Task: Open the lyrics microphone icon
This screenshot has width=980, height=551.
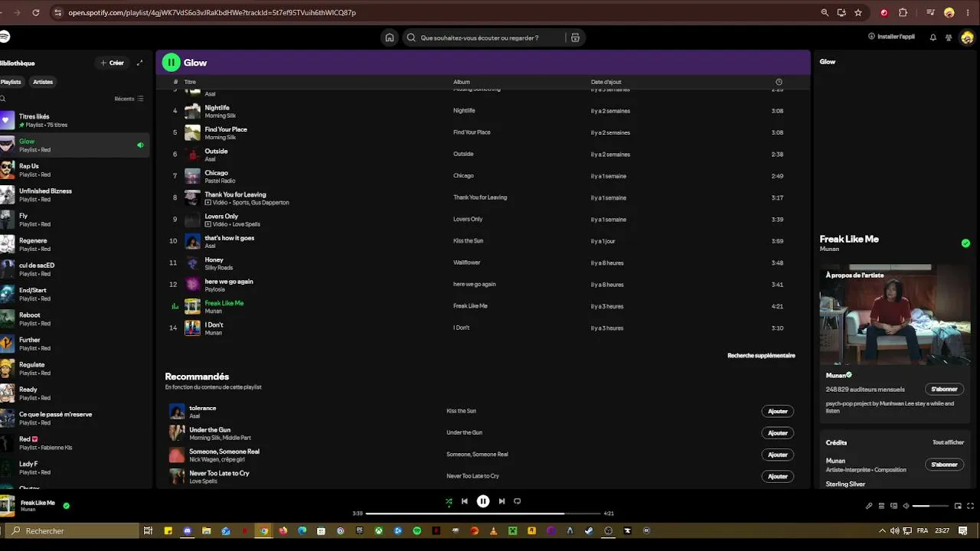Action: 869,506
